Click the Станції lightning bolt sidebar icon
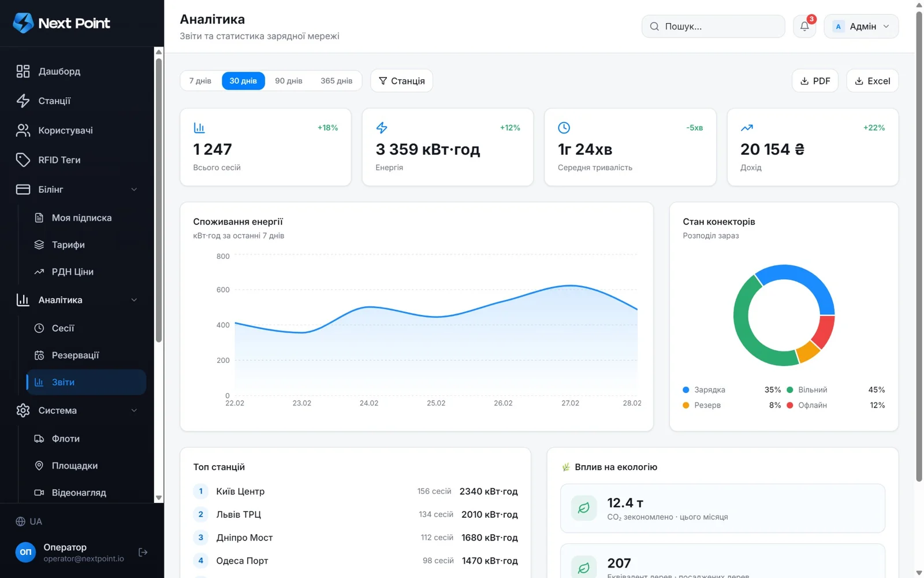 tap(23, 101)
